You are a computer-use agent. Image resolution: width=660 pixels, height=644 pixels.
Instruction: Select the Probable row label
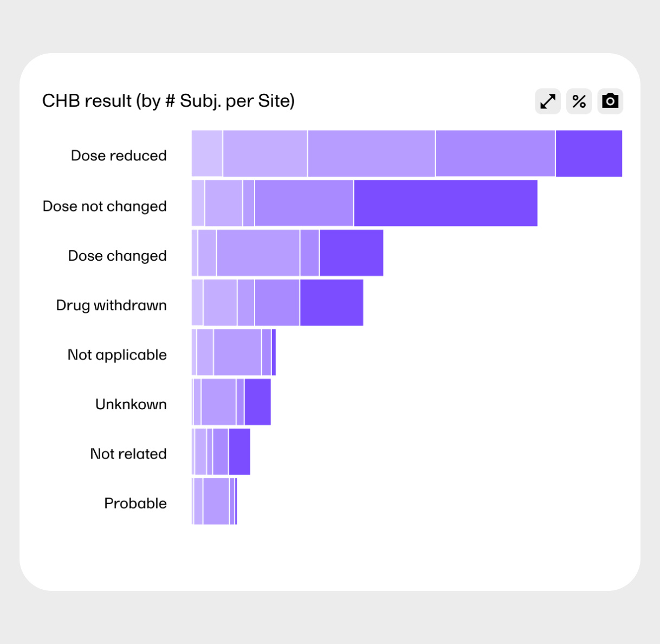coord(135,504)
